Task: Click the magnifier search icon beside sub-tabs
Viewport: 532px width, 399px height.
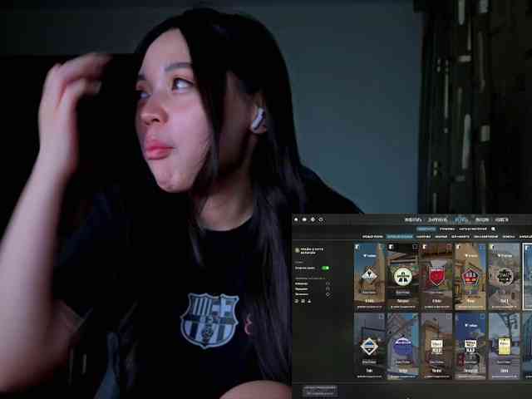Action: pyautogui.click(x=493, y=229)
